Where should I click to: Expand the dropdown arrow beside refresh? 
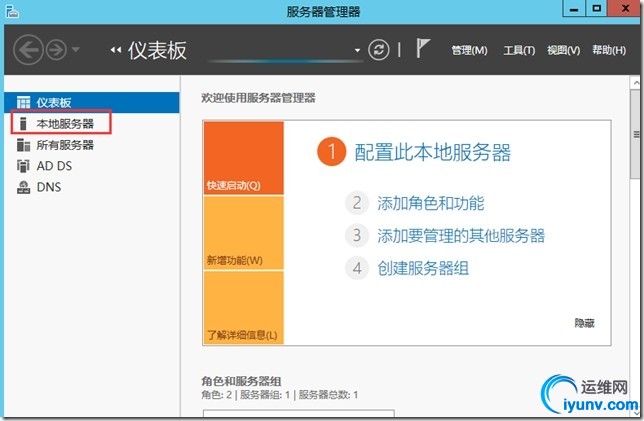[x=357, y=51]
